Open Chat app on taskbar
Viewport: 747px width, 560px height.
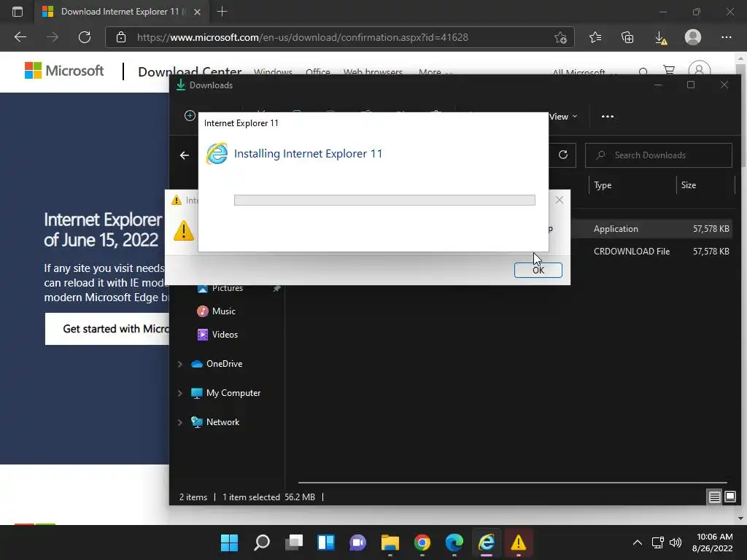(x=357, y=542)
